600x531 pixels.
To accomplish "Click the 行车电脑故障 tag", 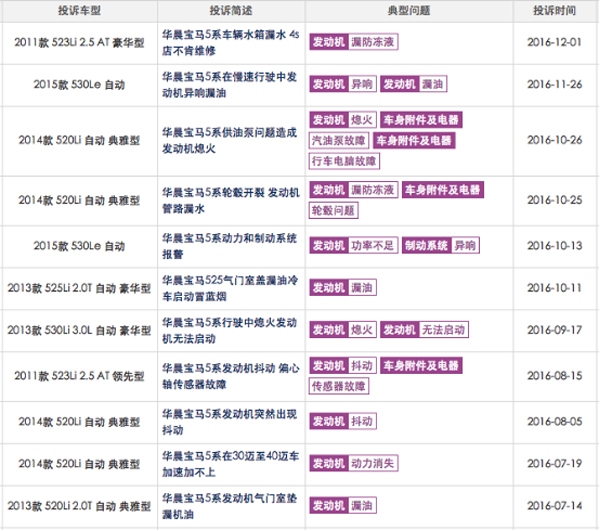I will pyautogui.click(x=344, y=161).
